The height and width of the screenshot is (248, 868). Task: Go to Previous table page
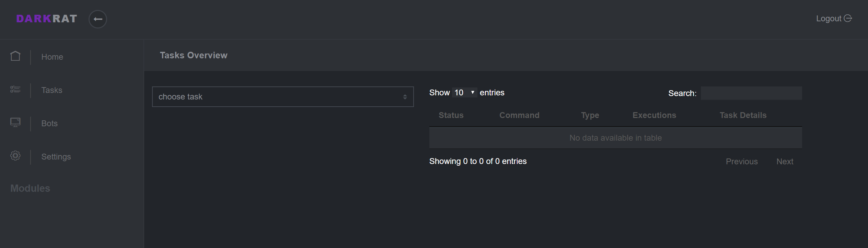coord(742,162)
